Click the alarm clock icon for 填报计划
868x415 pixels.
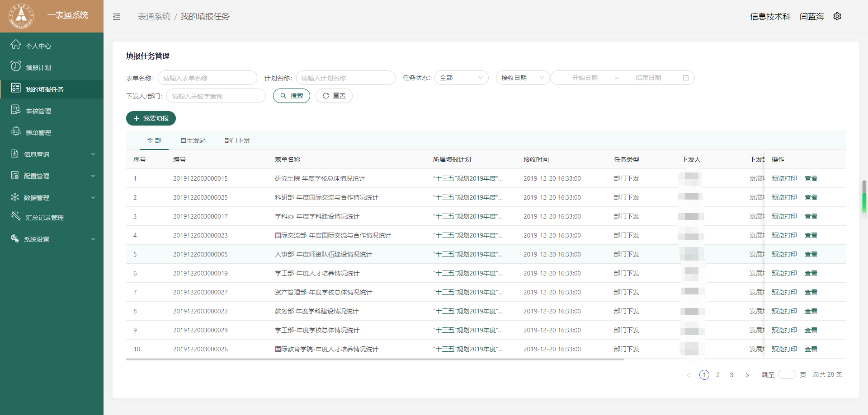click(16, 66)
